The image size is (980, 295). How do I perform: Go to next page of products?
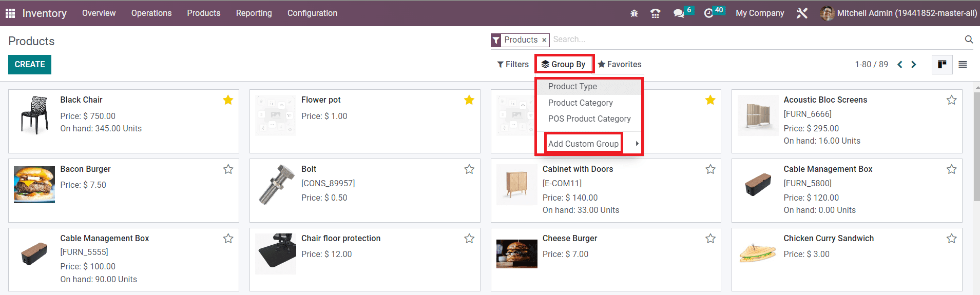point(914,65)
